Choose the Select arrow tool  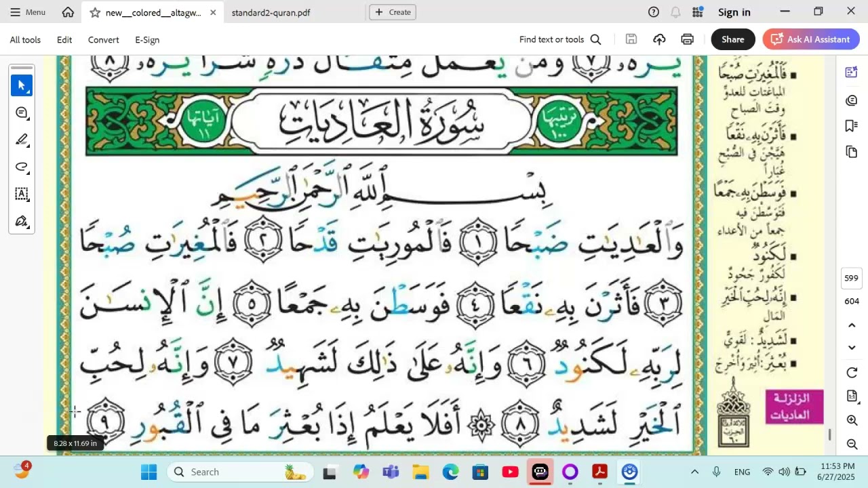click(x=22, y=85)
